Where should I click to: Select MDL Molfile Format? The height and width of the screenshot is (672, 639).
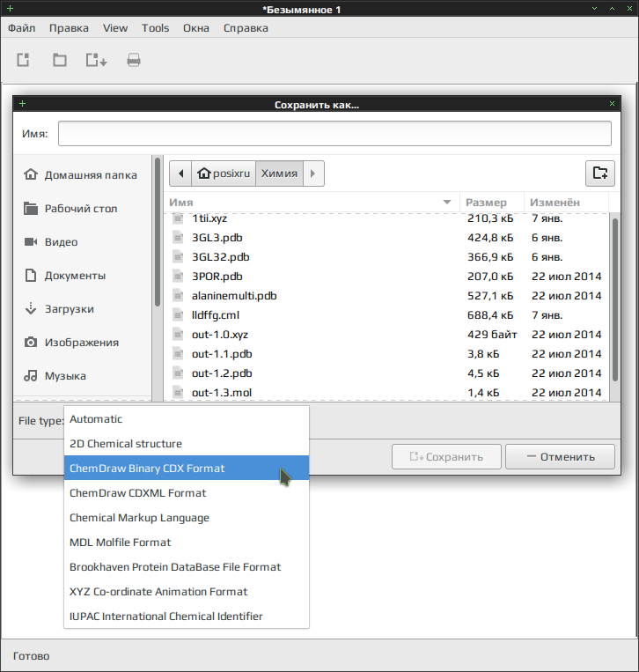click(x=187, y=543)
